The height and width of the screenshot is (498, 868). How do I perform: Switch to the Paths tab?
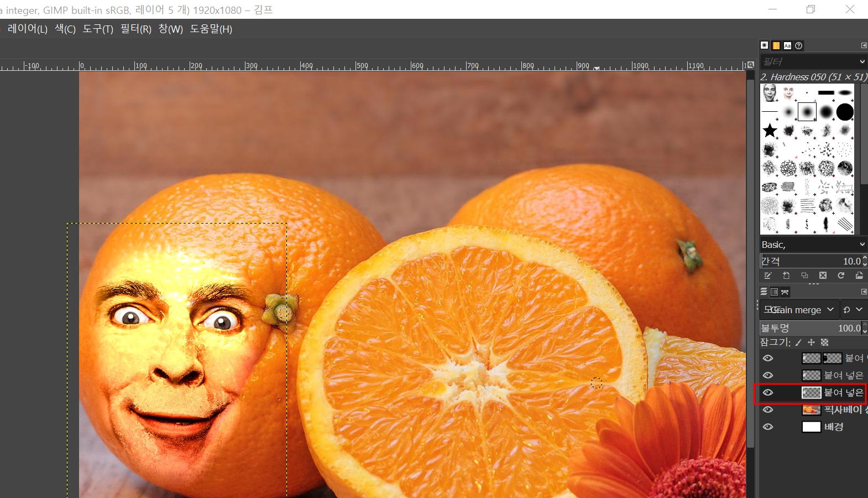point(785,292)
